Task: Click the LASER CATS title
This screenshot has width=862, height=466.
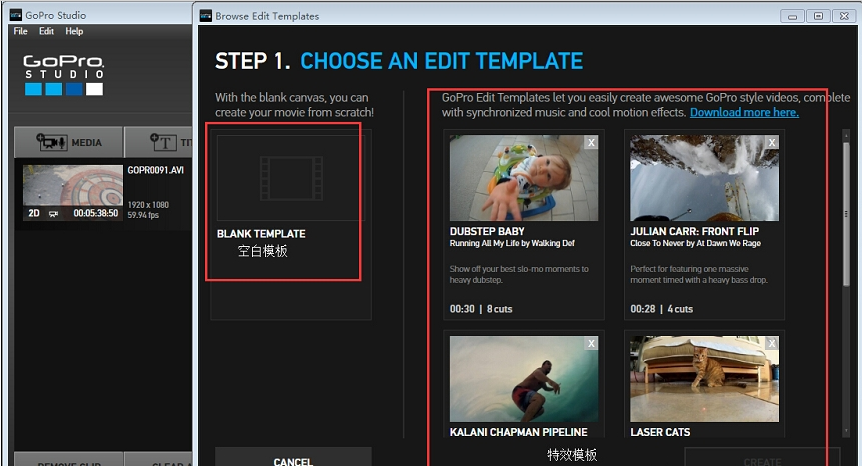Action: point(660,432)
